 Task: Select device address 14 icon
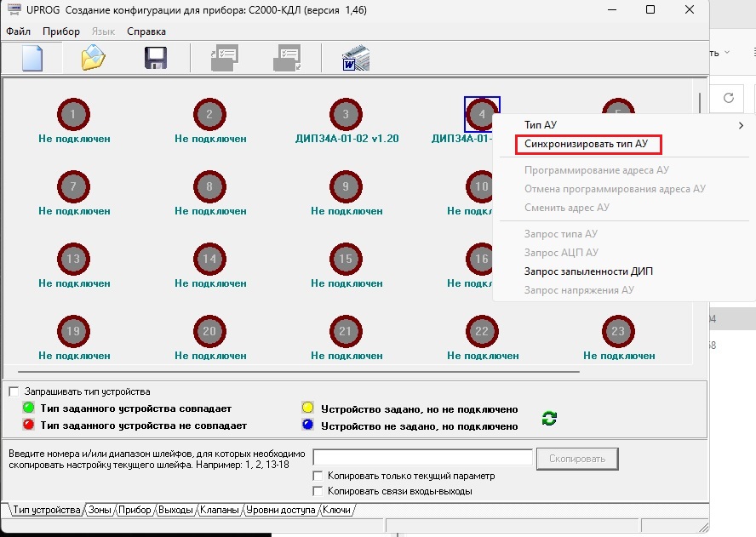[209, 259]
